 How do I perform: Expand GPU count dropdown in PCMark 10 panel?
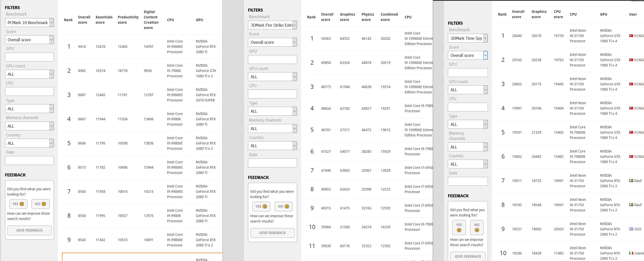coord(29,74)
